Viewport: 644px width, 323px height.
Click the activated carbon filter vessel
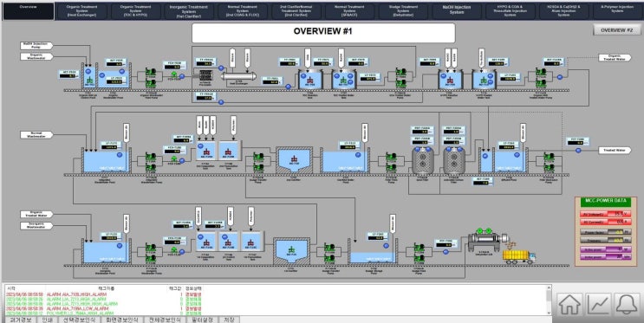coord(453,160)
